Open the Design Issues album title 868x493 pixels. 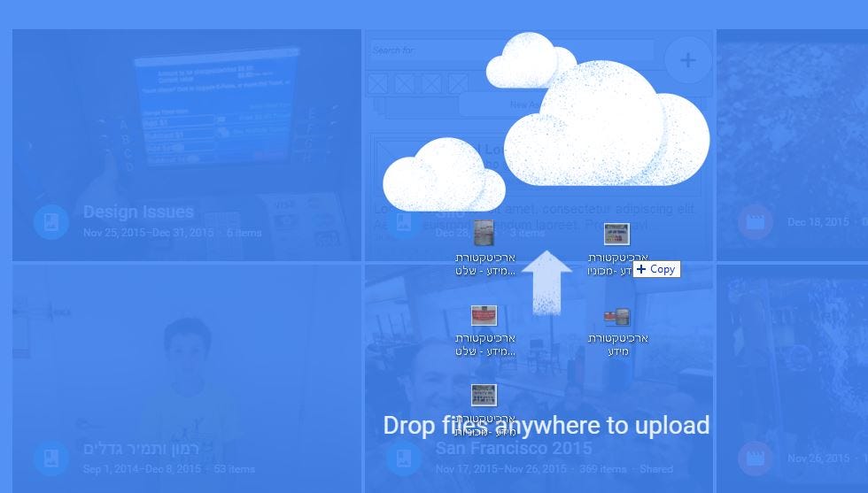[138, 212]
